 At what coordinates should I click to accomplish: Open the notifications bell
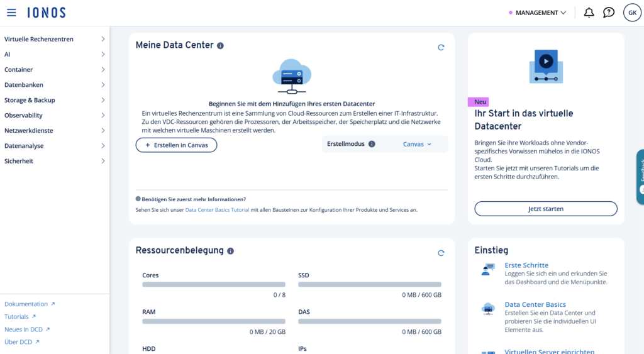tap(589, 13)
